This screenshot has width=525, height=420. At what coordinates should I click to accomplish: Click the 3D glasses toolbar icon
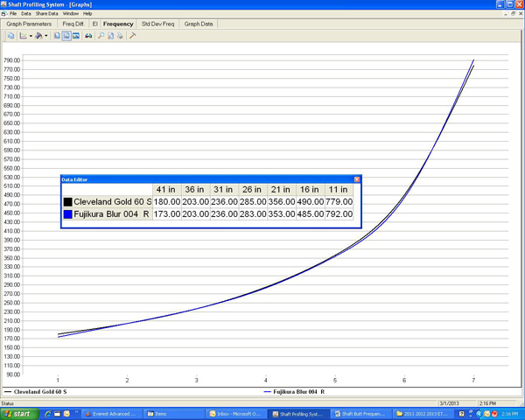pos(88,36)
